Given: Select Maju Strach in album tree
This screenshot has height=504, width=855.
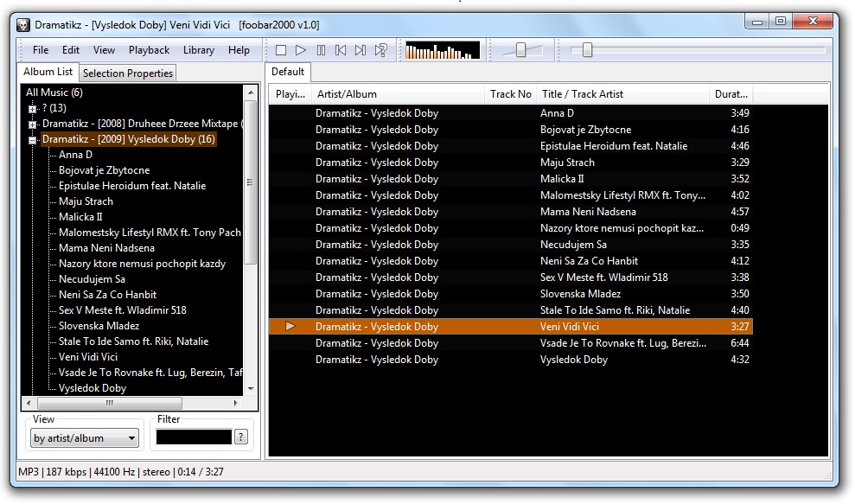Looking at the screenshot, I should (86, 201).
